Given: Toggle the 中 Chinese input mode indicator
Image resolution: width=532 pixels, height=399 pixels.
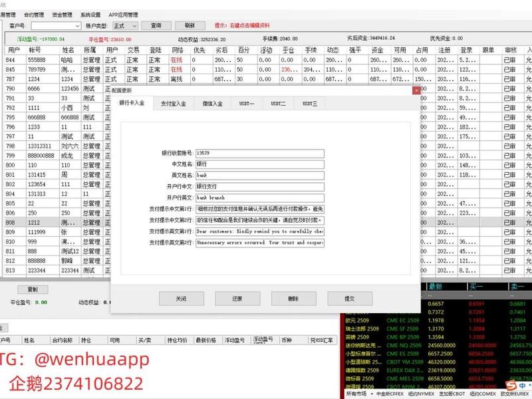Looking at the screenshot, I should [x=522, y=386].
